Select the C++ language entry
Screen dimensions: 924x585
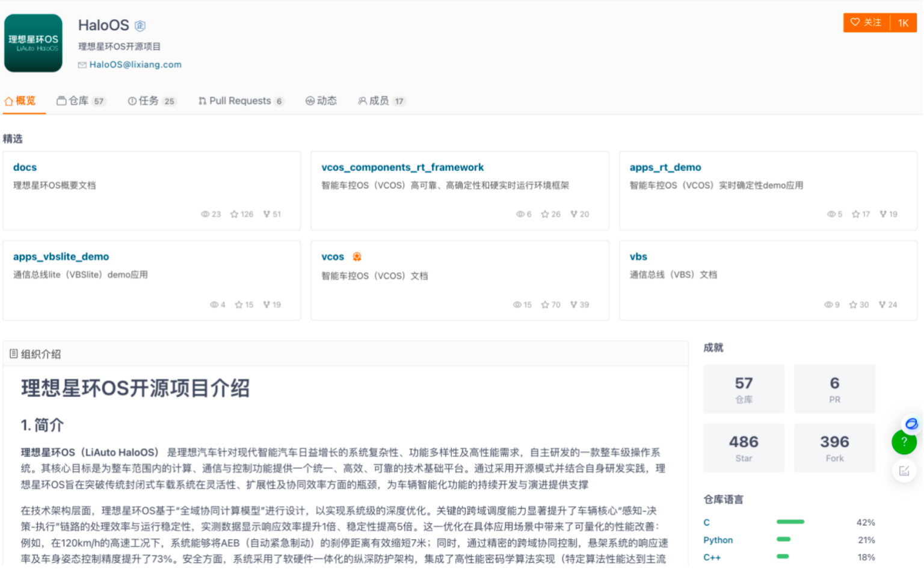712,557
